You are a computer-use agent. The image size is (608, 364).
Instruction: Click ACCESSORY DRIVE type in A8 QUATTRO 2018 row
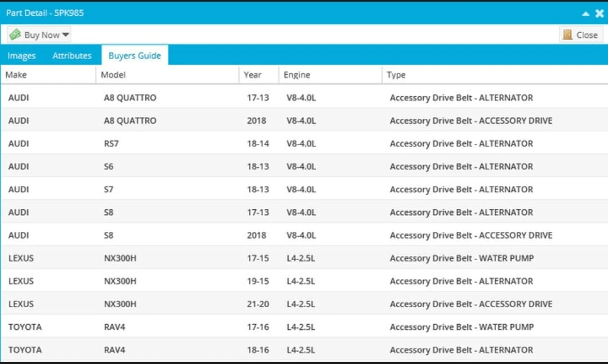516,120
